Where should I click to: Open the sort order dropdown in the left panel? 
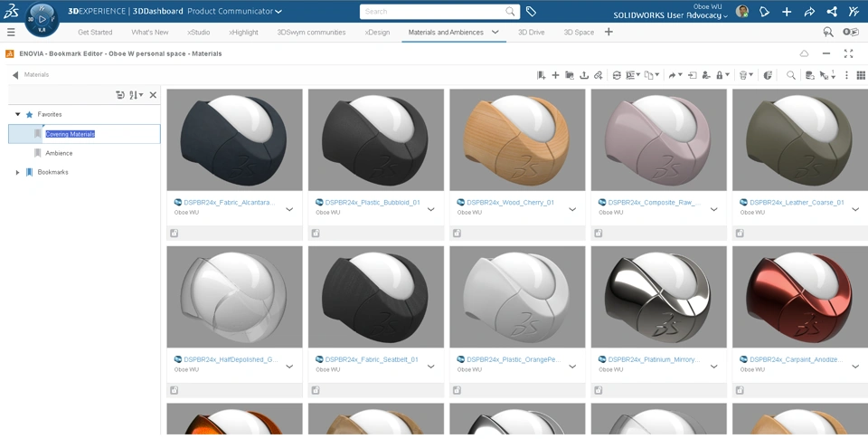pos(137,95)
